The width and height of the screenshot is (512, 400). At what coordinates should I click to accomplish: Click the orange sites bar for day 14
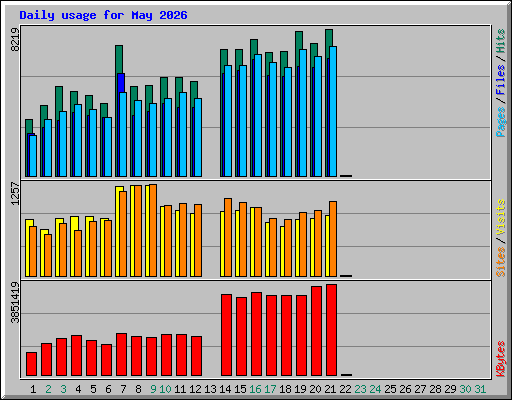pos(228,237)
